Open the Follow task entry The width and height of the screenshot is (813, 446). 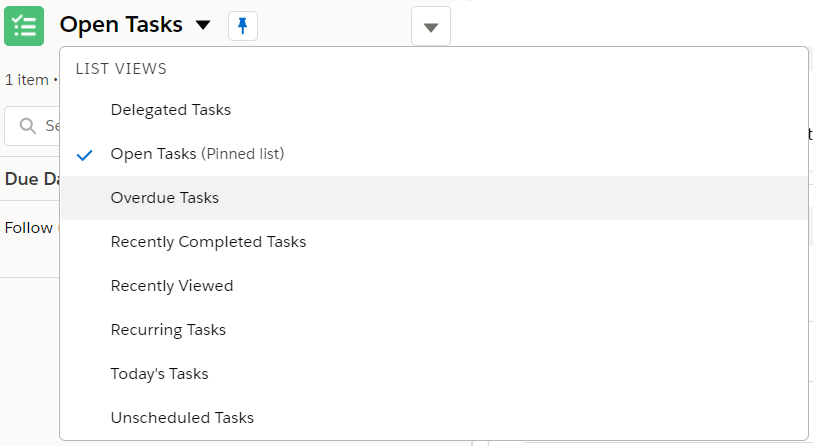pos(29,228)
